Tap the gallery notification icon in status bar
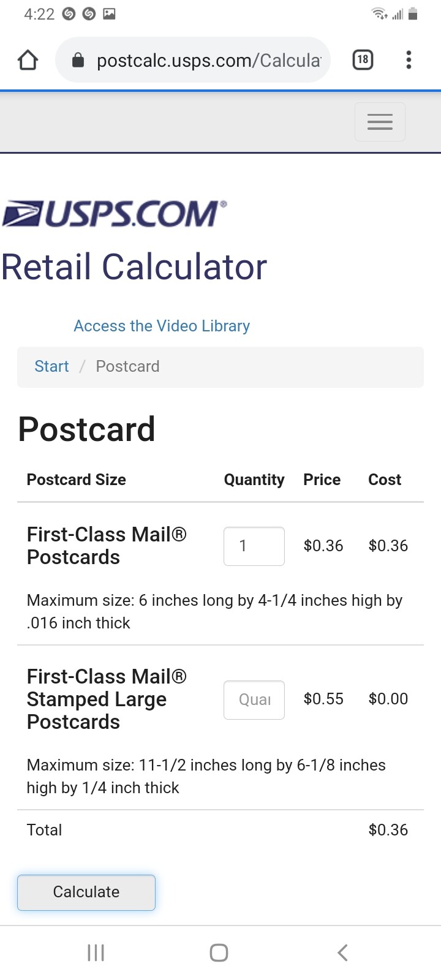Image resolution: width=441 pixels, height=980 pixels. pos(109,13)
